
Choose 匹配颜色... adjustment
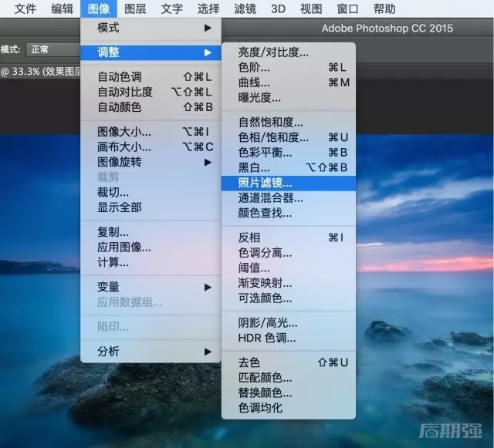click(289, 378)
